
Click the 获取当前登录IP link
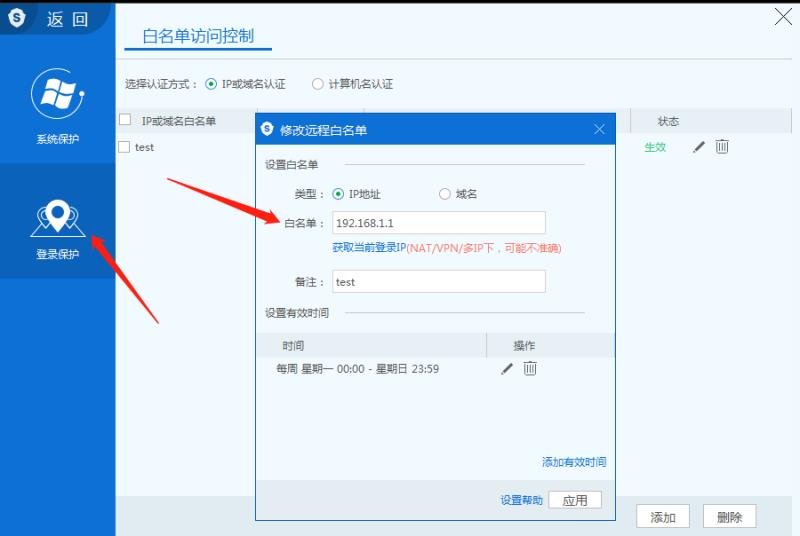tap(368, 247)
